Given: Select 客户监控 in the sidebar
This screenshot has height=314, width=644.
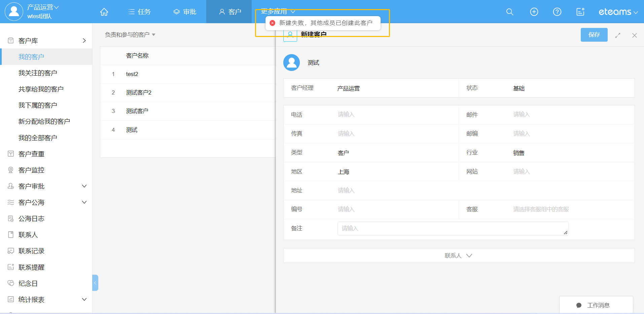Looking at the screenshot, I should pos(31,170).
